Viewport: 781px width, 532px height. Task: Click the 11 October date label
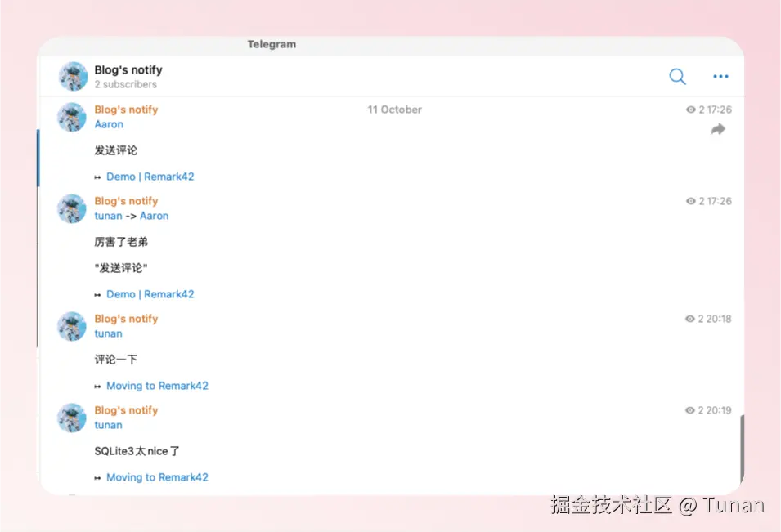click(x=394, y=110)
